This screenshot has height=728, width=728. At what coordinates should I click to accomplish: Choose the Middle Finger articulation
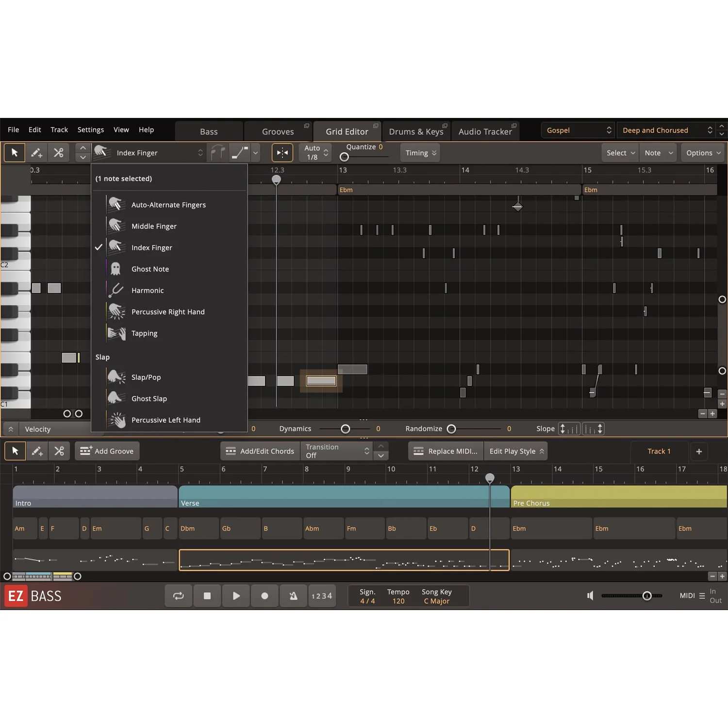click(169, 226)
